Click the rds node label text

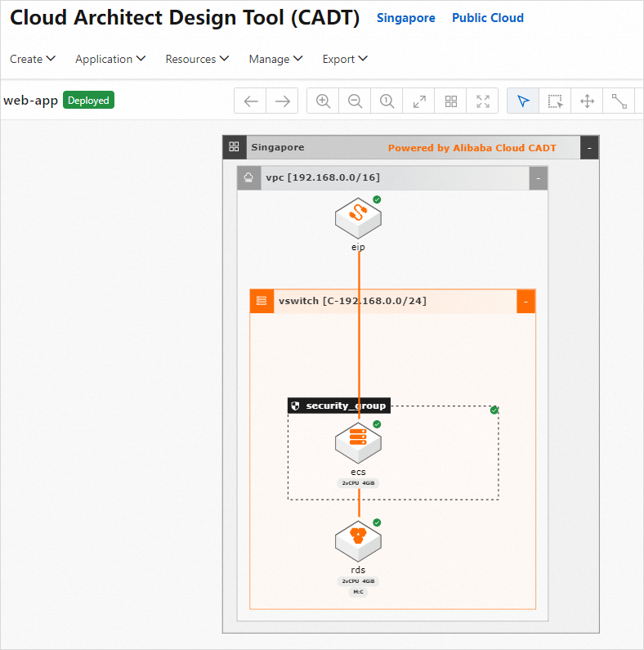[x=358, y=570]
